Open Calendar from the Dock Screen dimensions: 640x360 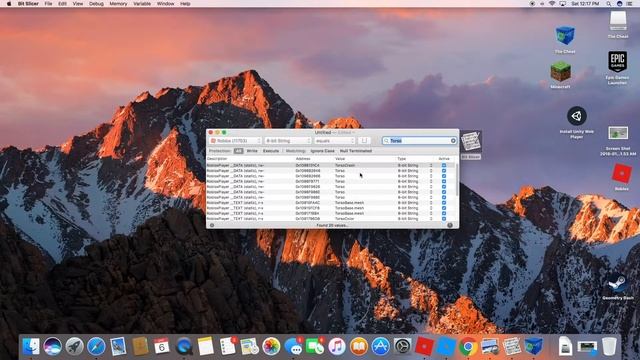click(162, 346)
